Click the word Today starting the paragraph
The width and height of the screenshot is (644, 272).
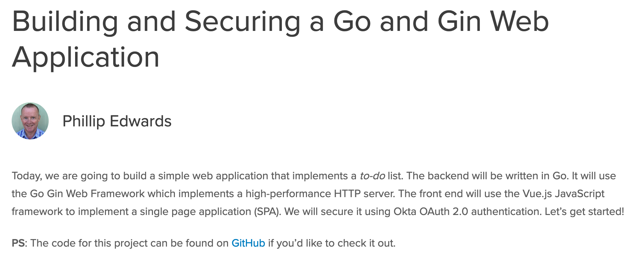click(26, 176)
